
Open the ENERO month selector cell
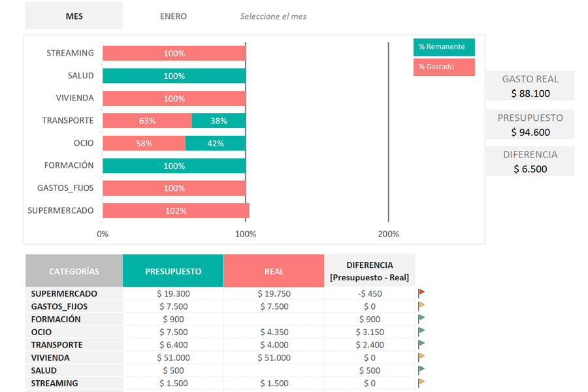pos(173,16)
